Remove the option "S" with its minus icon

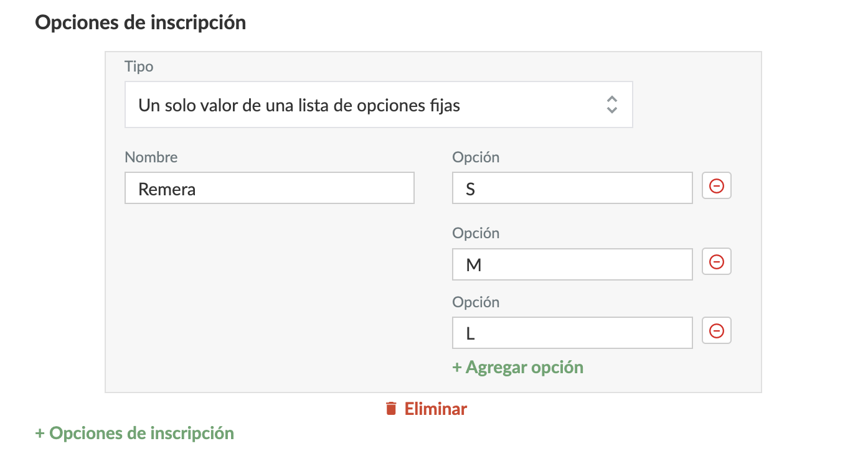click(x=717, y=186)
